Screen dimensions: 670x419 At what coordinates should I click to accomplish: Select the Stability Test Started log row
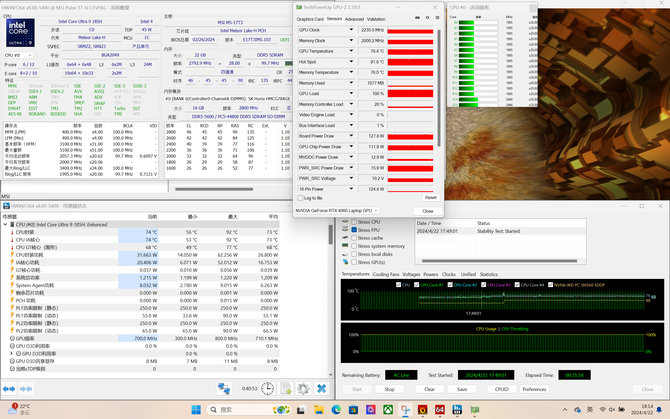[x=500, y=231]
